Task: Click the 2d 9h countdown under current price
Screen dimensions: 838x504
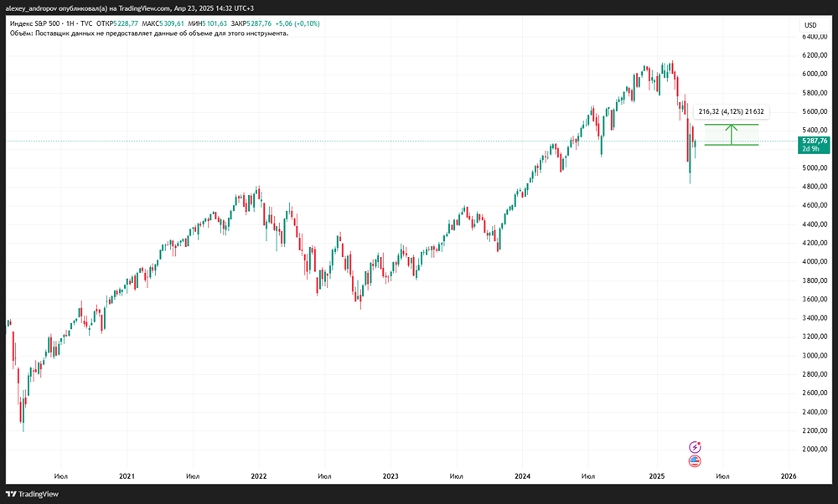Action: (x=810, y=149)
